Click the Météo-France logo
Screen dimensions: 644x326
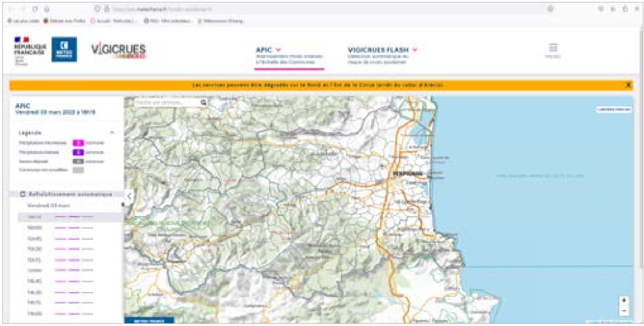[64, 49]
